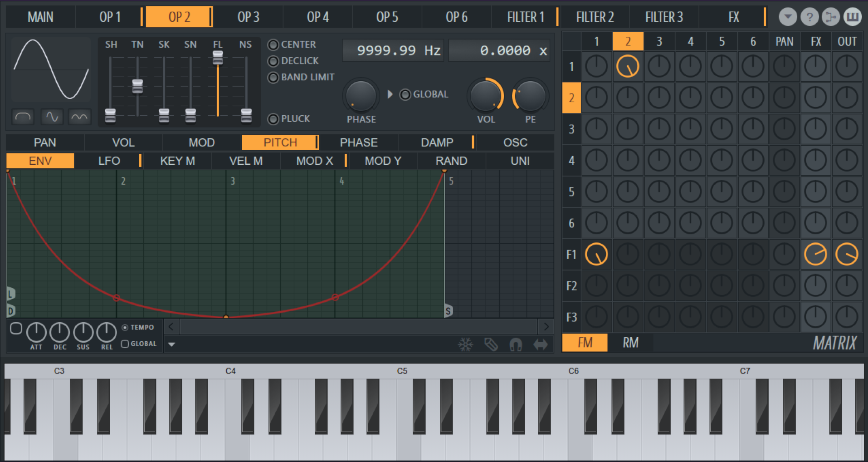Select the MOD target tab

pos(201,143)
